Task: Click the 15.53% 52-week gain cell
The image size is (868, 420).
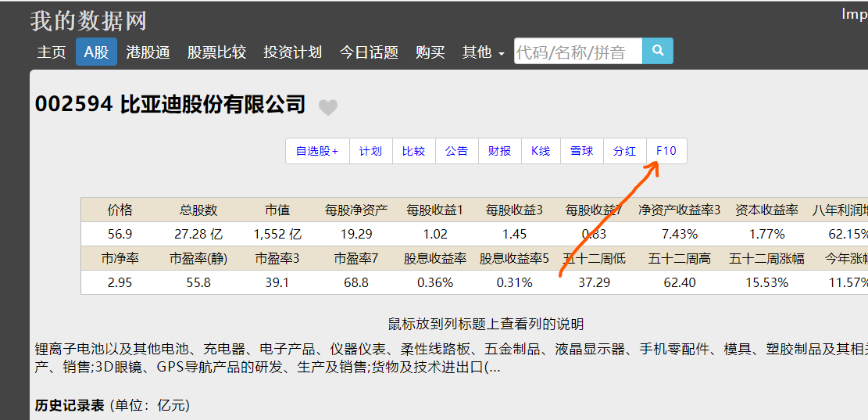Action: [x=766, y=282]
